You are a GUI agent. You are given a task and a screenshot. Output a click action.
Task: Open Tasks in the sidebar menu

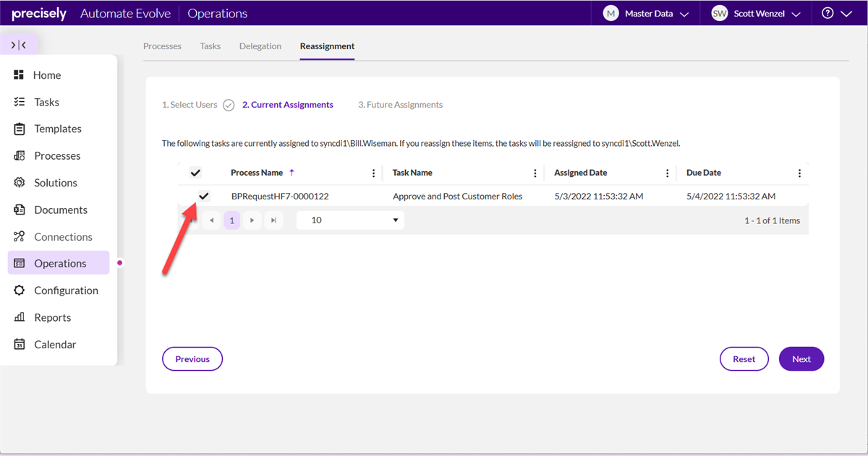point(46,102)
